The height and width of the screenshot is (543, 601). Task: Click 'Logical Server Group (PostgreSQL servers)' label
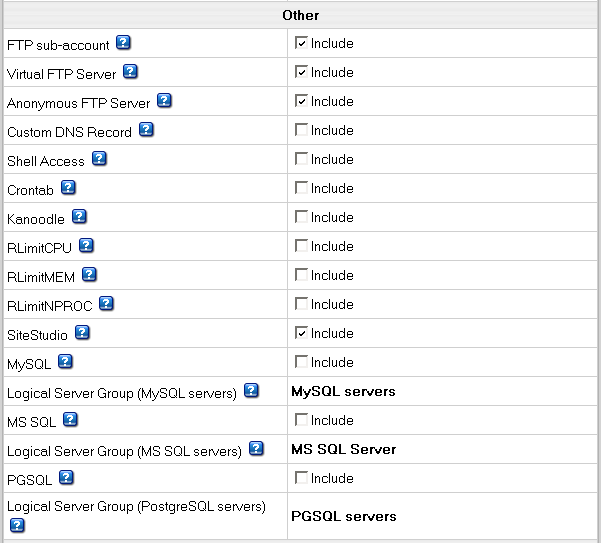[x=136, y=507]
